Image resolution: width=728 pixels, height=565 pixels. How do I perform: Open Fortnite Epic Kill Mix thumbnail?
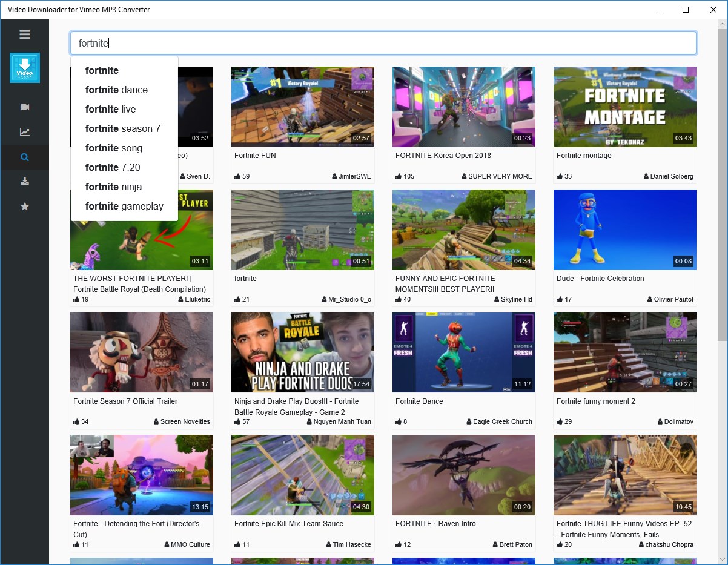303,475
